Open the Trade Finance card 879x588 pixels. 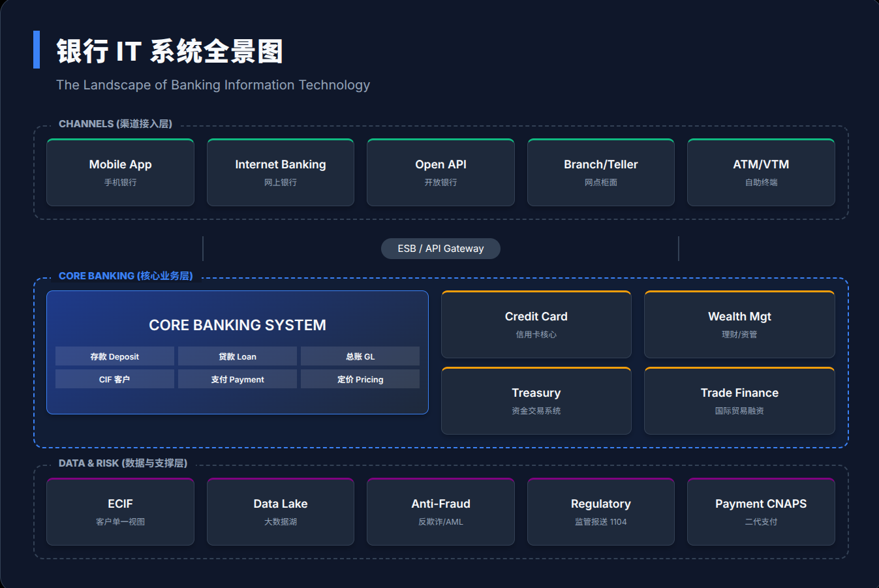click(x=739, y=401)
